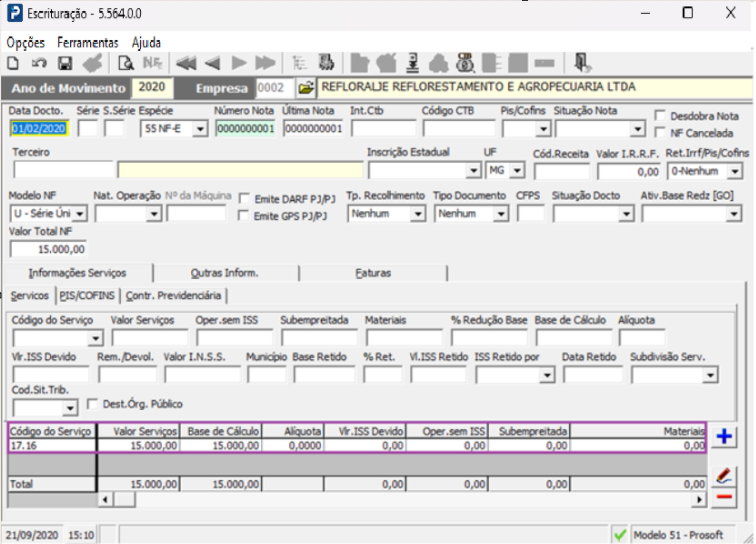The image size is (756, 544).
Task: Switch to Informações Serviços tab
Action: 77,273
